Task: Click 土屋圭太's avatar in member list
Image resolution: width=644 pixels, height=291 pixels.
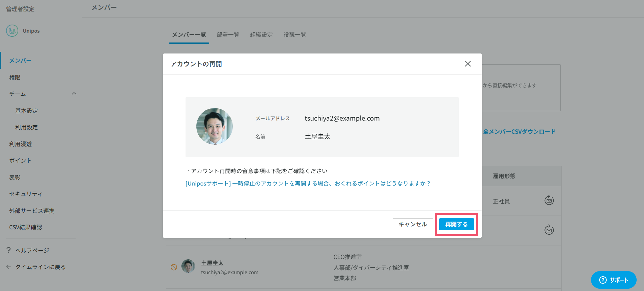Action: click(x=188, y=266)
